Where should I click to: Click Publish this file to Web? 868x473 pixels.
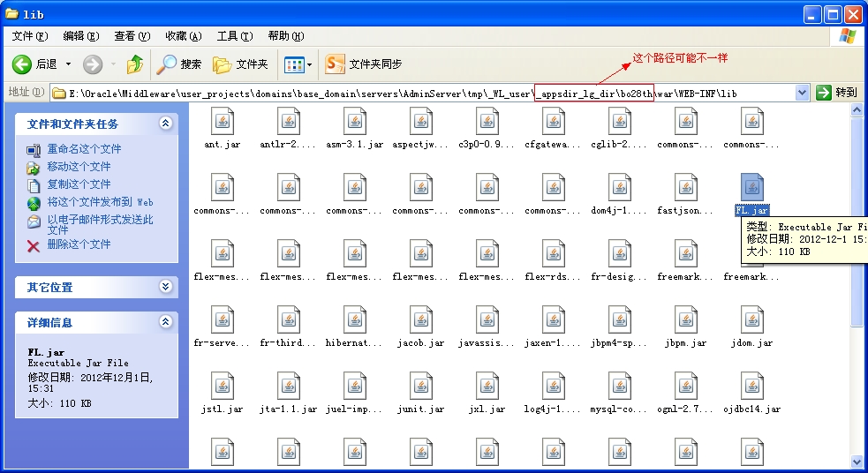tap(100, 202)
